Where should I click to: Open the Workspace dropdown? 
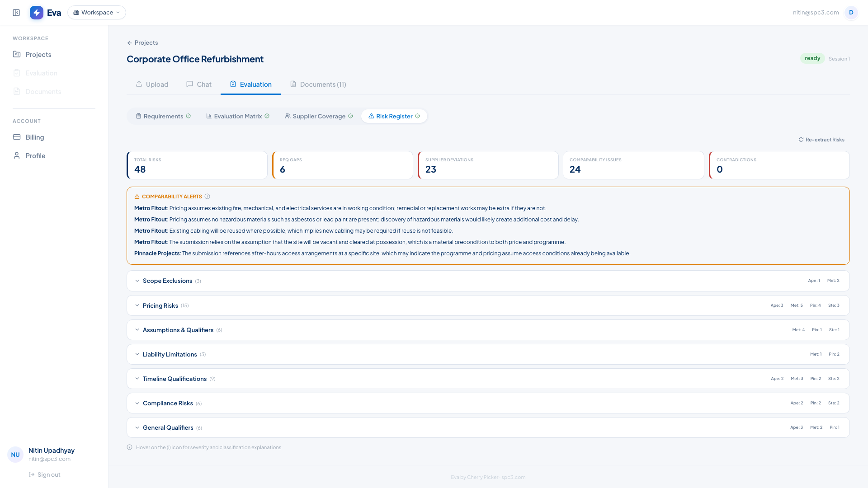click(x=97, y=13)
